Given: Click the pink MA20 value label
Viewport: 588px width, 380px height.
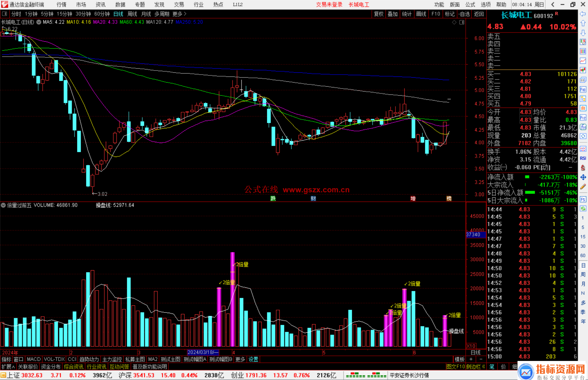Looking at the screenshot, I should click(105, 22).
